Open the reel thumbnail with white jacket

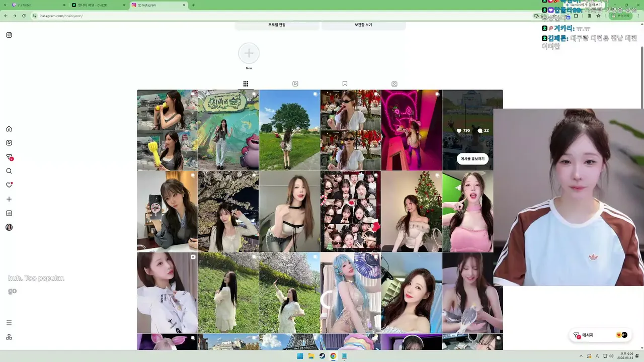167,293
